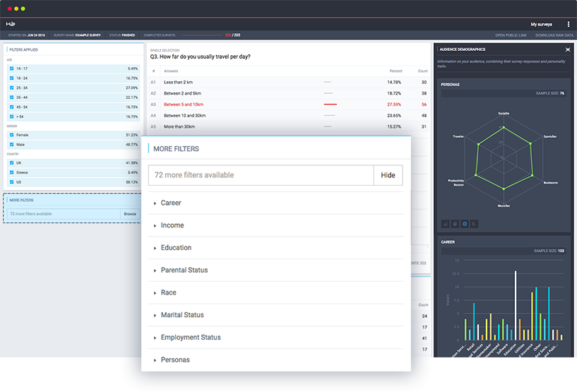Expand the Income filter group

pyautogui.click(x=275, y=225)
